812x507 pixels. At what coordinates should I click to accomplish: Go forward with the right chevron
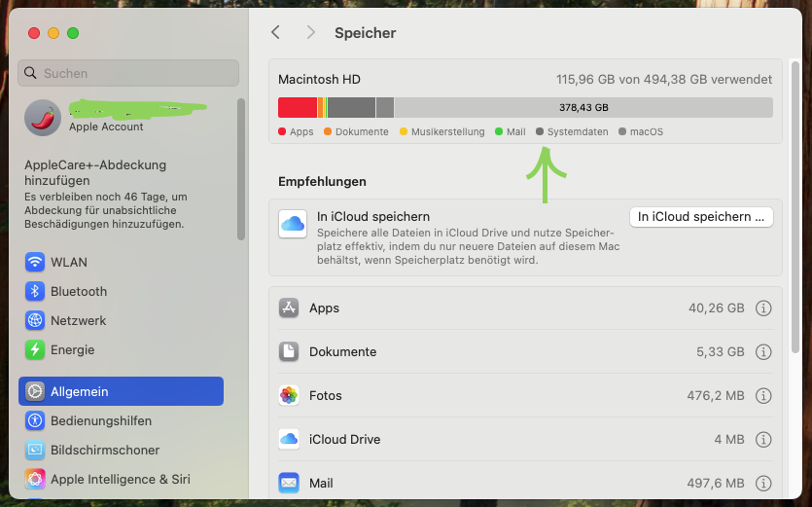(311, 32)
